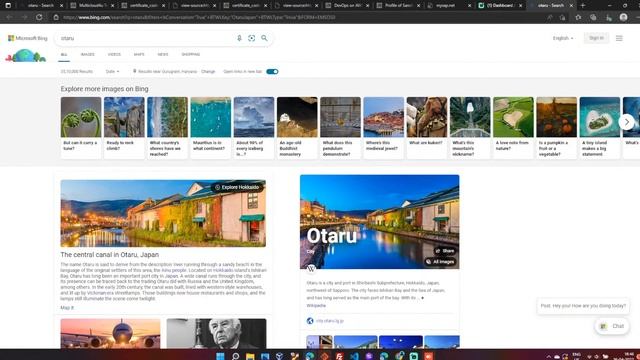The height and width of the screenshot is (360, 640).
Task: Open iceberg image card
Action: click(x=254, y=127)
